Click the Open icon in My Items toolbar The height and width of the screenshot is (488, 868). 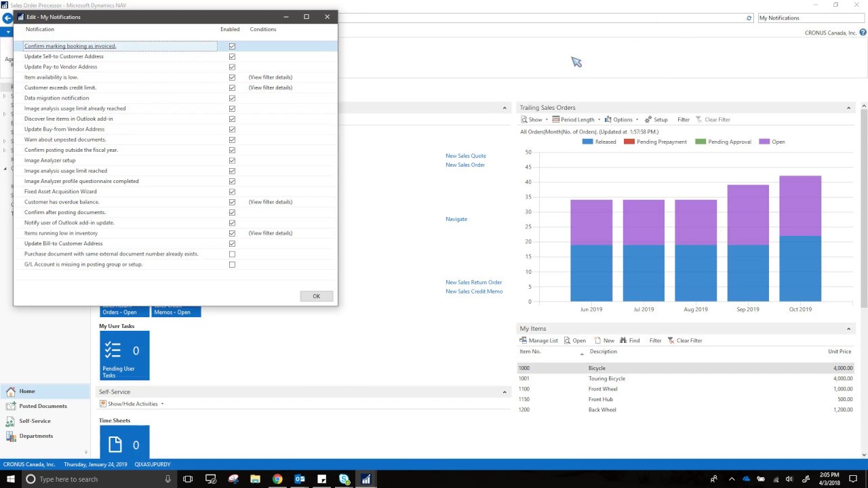pos(568,340)
